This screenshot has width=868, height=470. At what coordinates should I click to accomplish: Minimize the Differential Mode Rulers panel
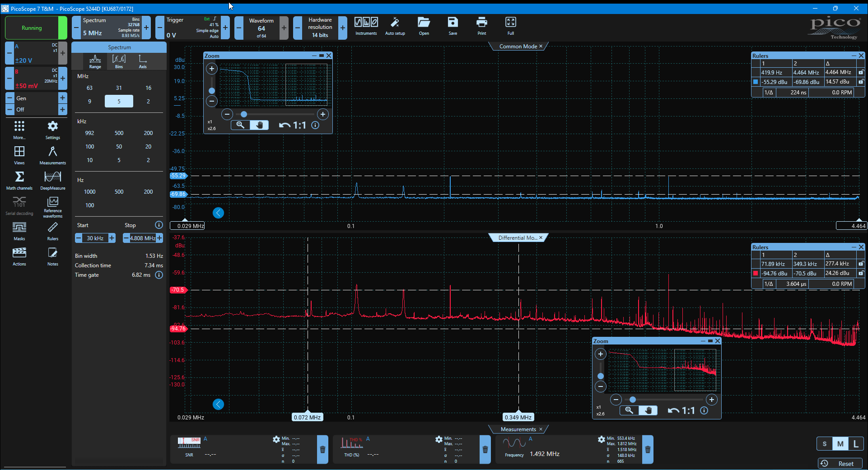click(x=854, y=247)
